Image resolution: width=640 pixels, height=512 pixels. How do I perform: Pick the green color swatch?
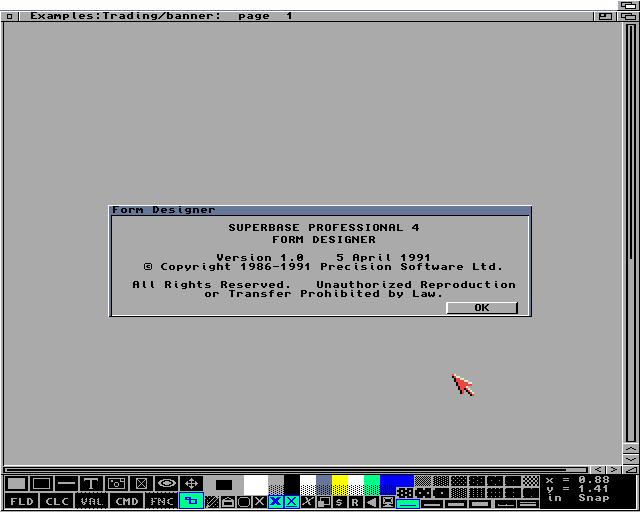tap(372, 485)
